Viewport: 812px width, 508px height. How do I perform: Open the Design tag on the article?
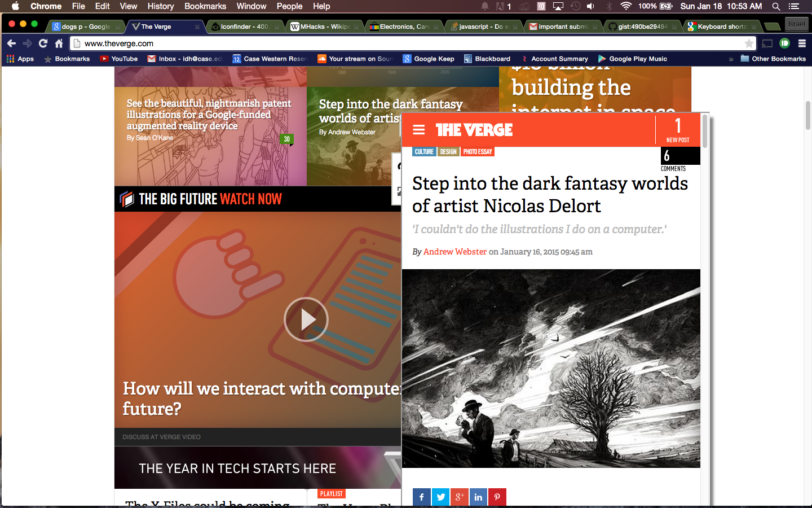coord(448,152)
